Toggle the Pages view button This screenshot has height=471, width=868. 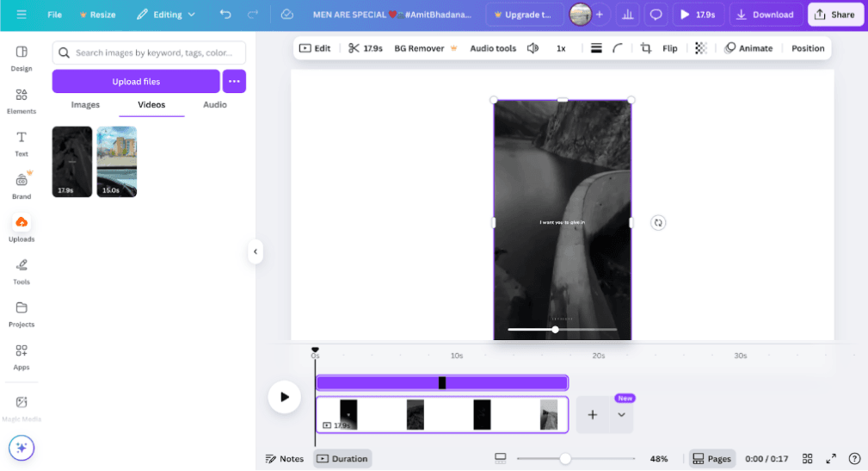pyautogui.click(x=711, y=459)
